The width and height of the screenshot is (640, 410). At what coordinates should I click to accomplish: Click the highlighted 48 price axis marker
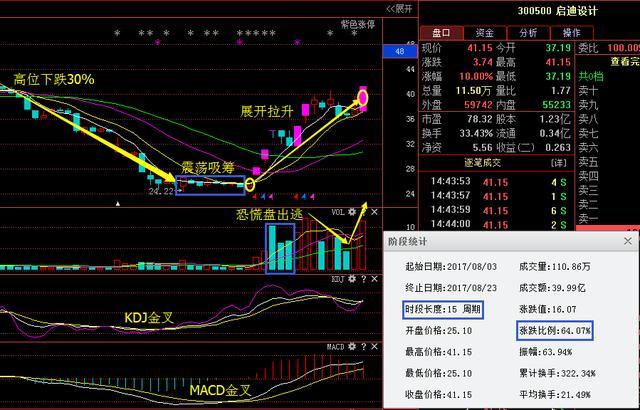(x=400, y=50)
